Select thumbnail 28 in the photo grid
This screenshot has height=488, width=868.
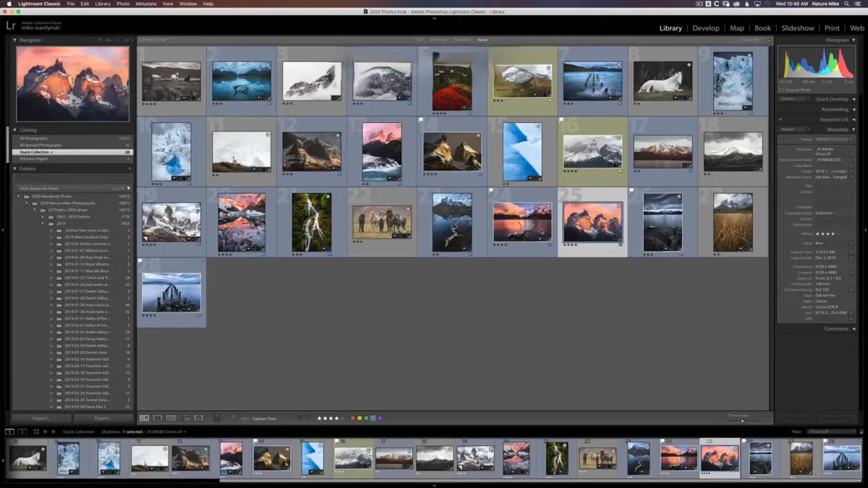(x=171, y=291)
